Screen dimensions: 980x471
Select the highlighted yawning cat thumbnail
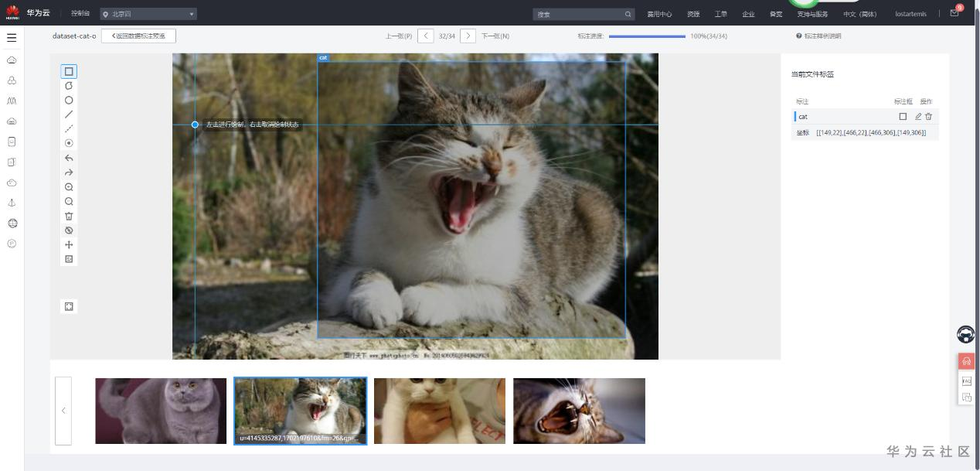click(301, 411)
